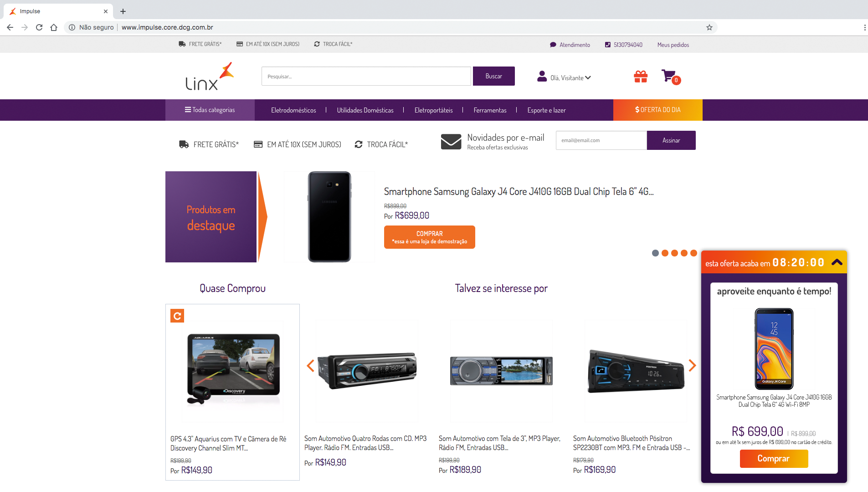Image resolution: width=868 pixels, height=492 pixels.
Task: Click the Produtos em destaque banner
Action: point(211,217)
